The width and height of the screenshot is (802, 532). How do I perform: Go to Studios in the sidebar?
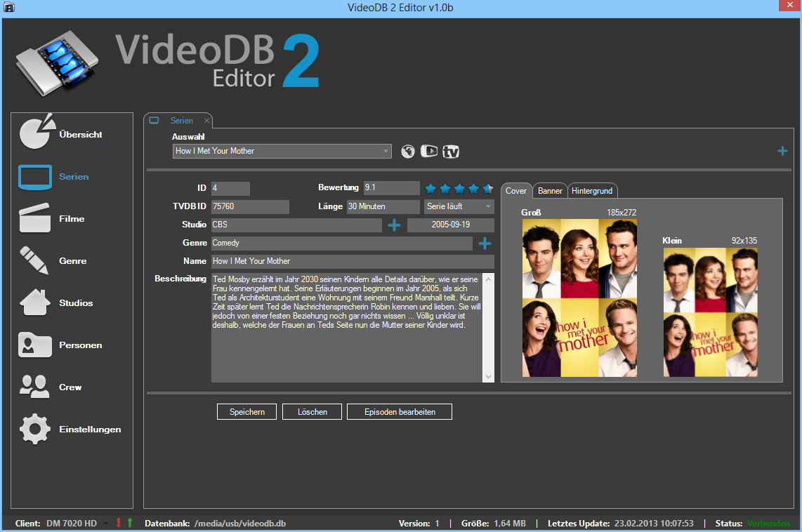(x=76, y=303)
